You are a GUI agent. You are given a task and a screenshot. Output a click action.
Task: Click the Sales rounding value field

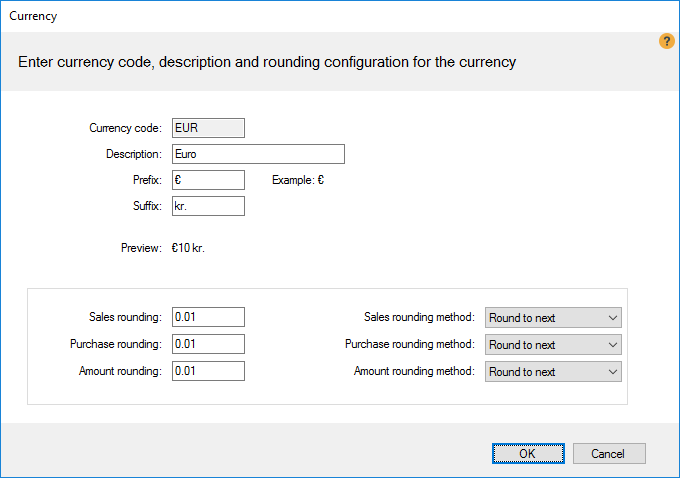click(x=208, y=317)
